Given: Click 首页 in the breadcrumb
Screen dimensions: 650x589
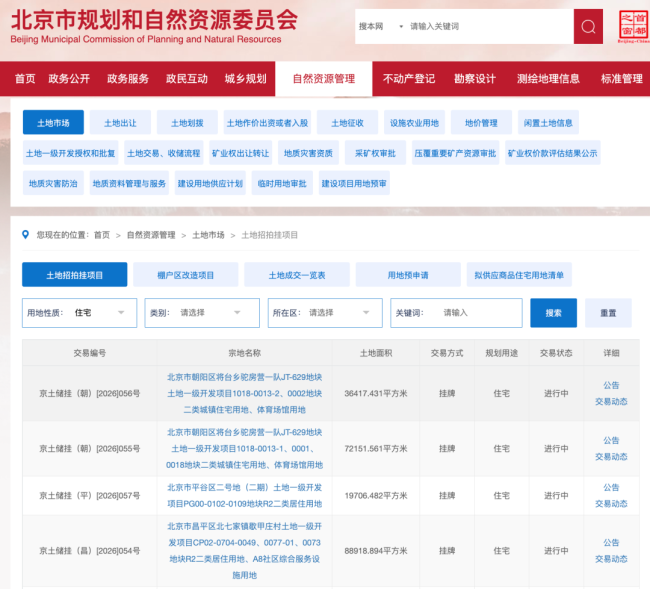Looking at the screenshot, I should coord(102,235).
